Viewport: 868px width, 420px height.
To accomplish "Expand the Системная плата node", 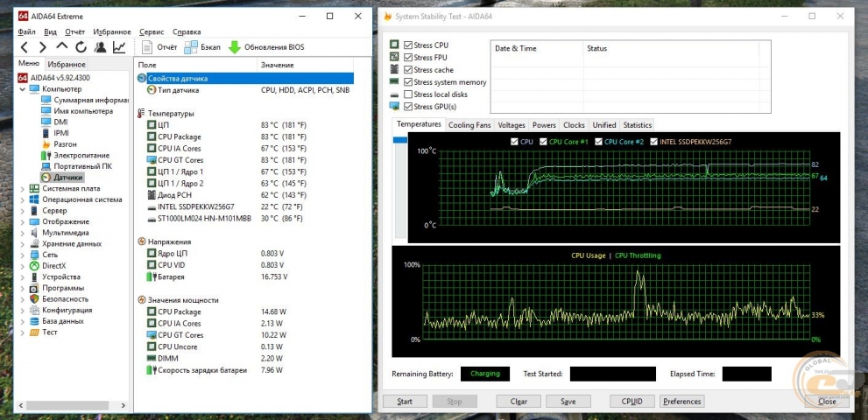I will tap(23, 189).
